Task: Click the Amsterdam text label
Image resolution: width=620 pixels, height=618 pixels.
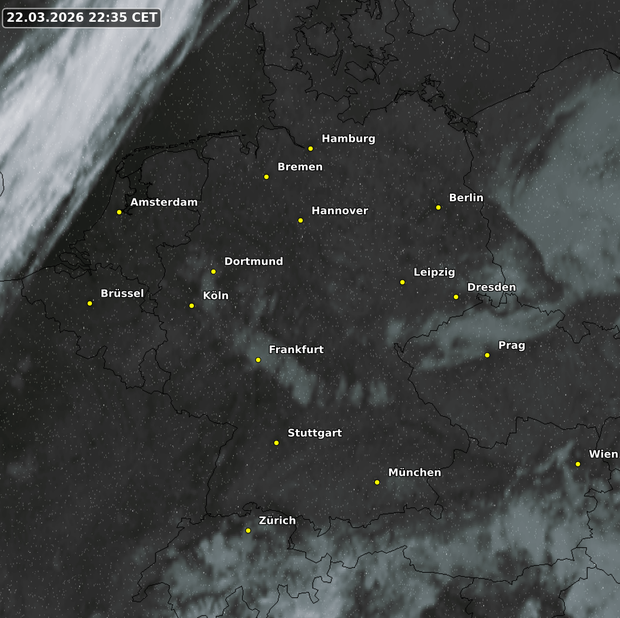Action: tap(164, 202)
